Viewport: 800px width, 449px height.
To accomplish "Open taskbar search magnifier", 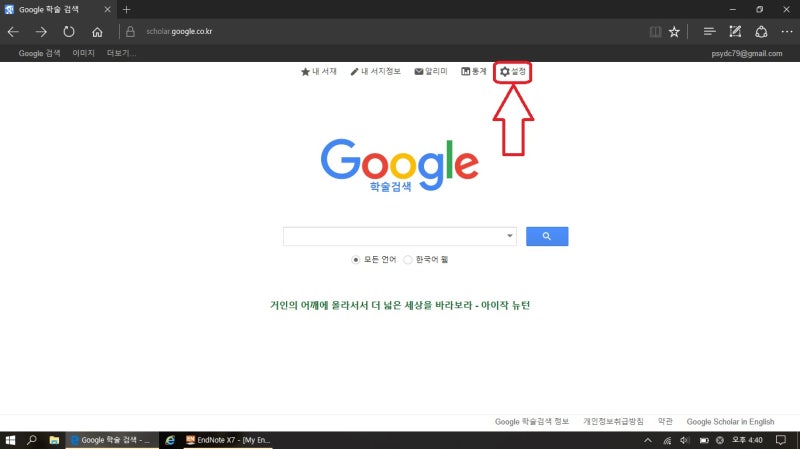I will click(32, 440).
